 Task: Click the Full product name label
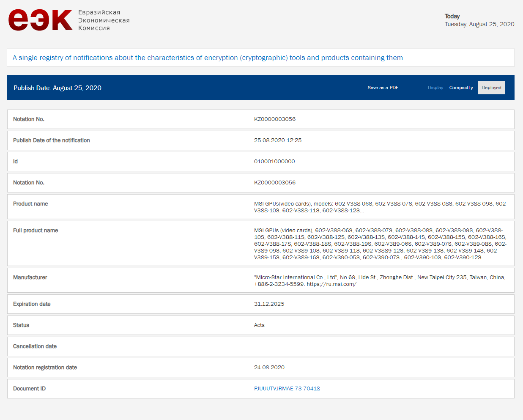pyautogui.click(x=36, y=231)
